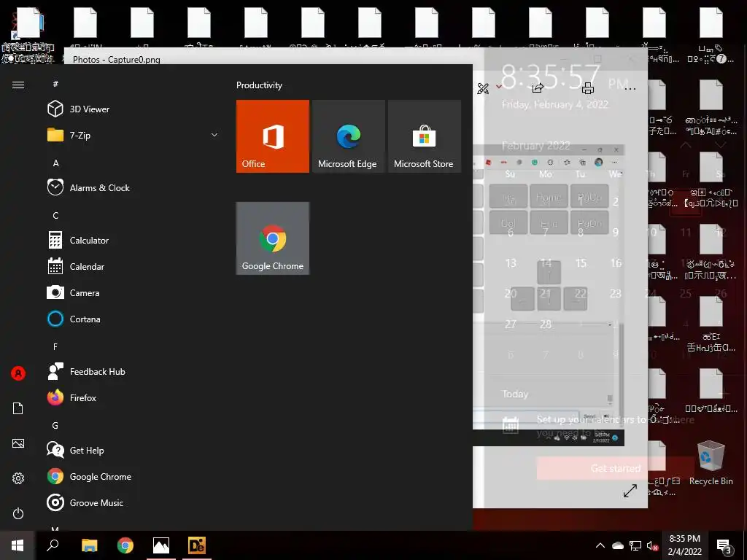Select day 13 in calendar flyout
Image resolution: width=747 pixels, height=560 pixels.
[511, 262]
